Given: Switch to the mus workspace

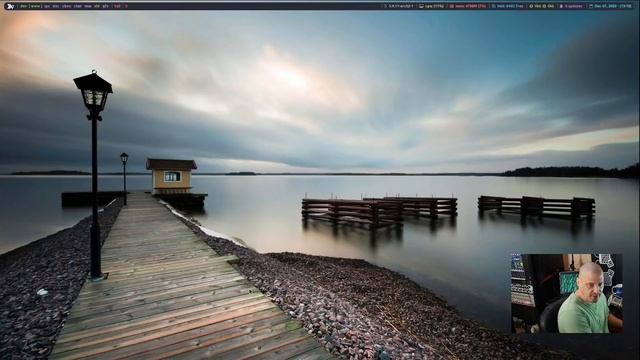Looking at the screenshot, I should (x=88, y=6).
